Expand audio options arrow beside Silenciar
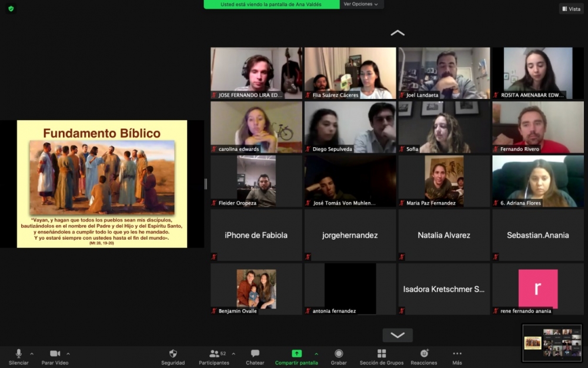The image size is (588, 368). click(32, 354)
